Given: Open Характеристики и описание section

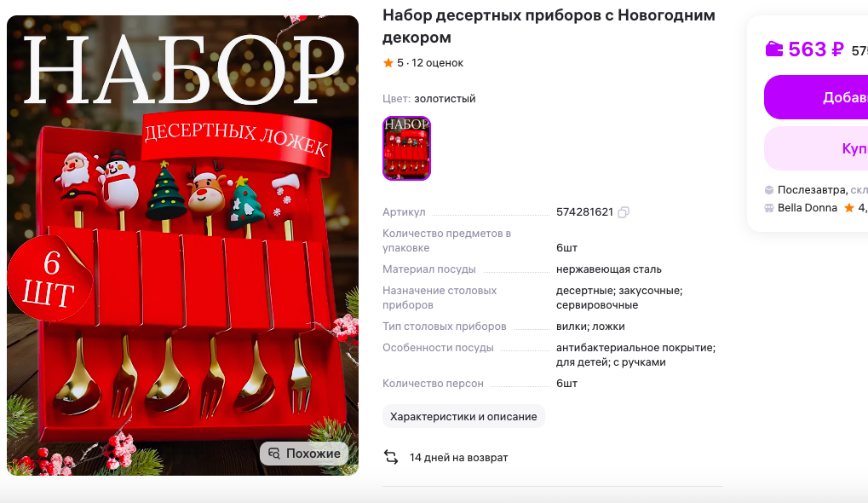Looking at the screenshot, I should [463, 416].
